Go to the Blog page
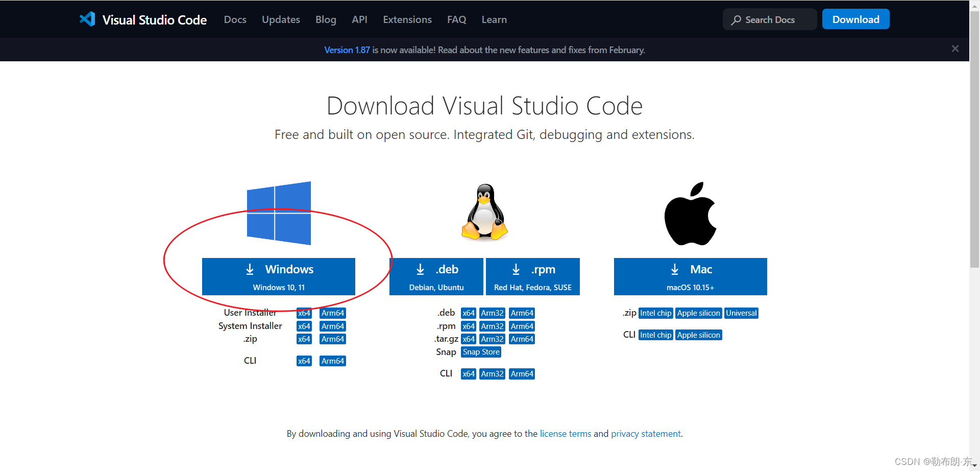 point(326,19)
